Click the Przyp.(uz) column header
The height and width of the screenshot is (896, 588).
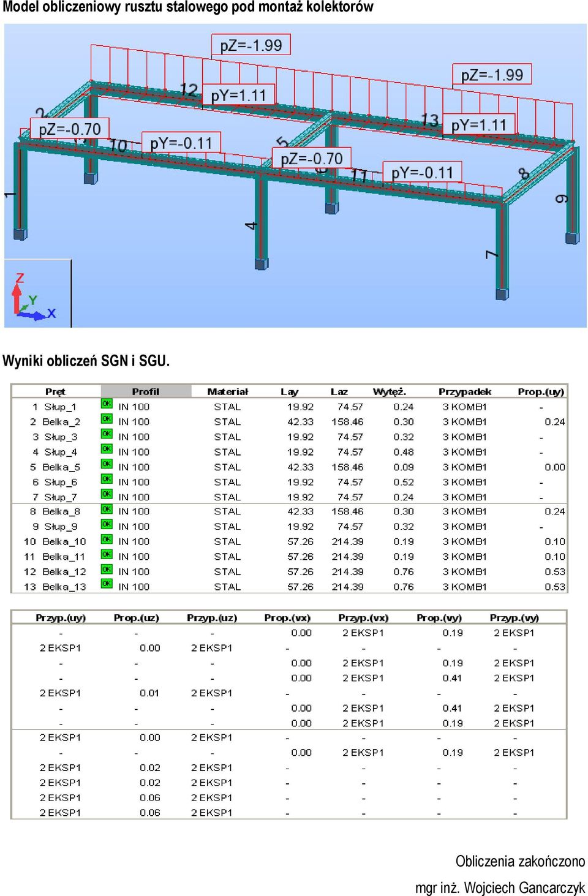tap(212, 617)
